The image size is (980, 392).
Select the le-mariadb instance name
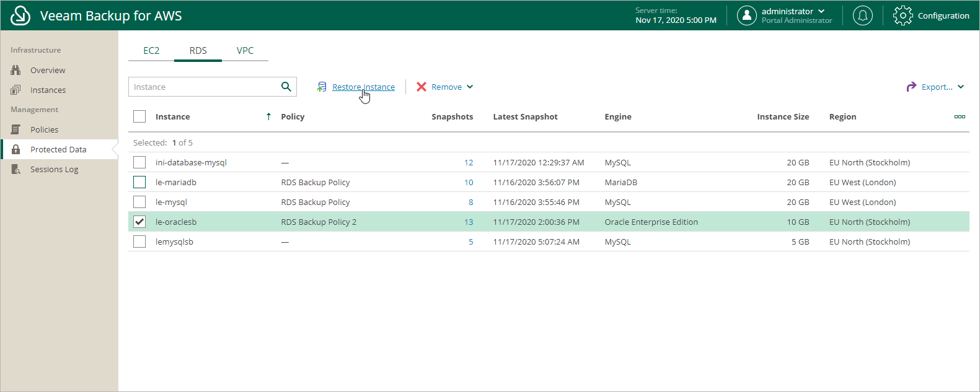tap(176, 183)
